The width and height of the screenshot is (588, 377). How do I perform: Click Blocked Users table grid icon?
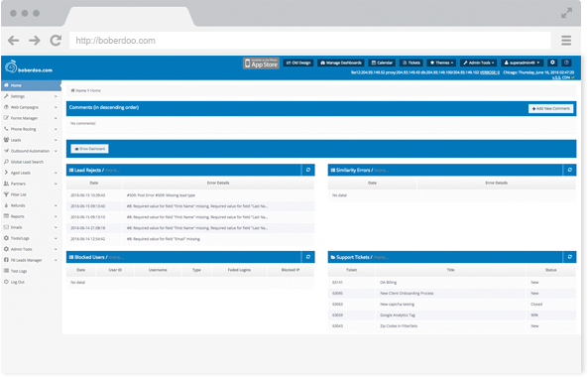(x=71, y=257)
